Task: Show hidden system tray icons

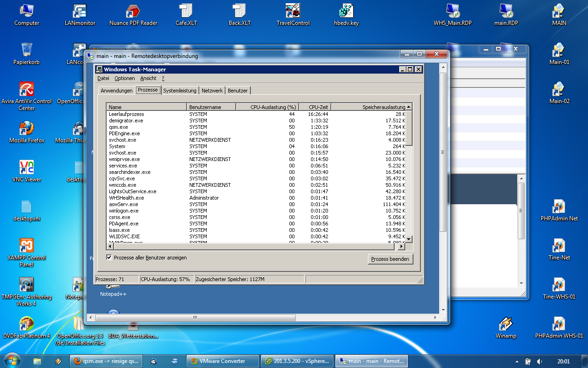Action: pyautogui.click(x=517, y=362)
